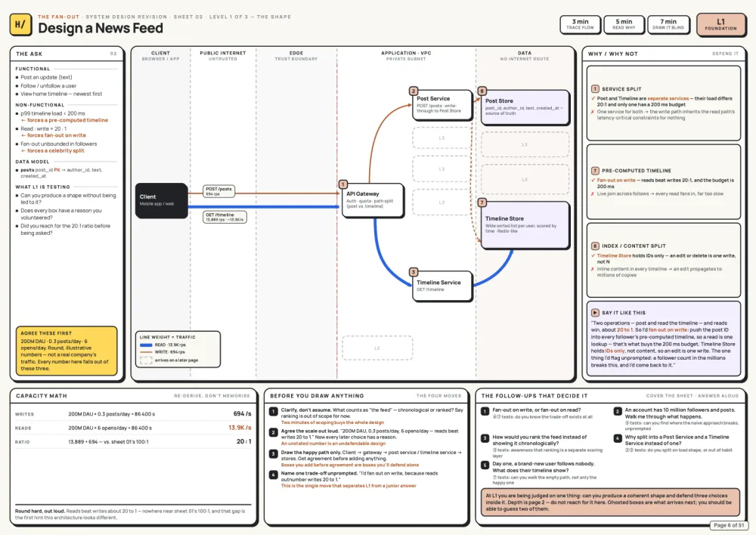Click follow-up badge 5 about brand-new user
Viewport: 756px width, 535px height.
coord(485,465)
